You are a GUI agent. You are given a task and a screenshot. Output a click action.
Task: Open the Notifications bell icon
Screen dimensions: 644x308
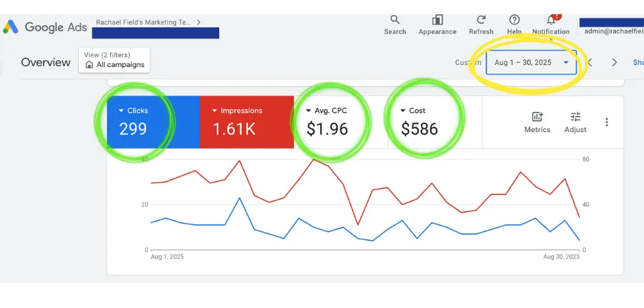(x=551, y=20)
